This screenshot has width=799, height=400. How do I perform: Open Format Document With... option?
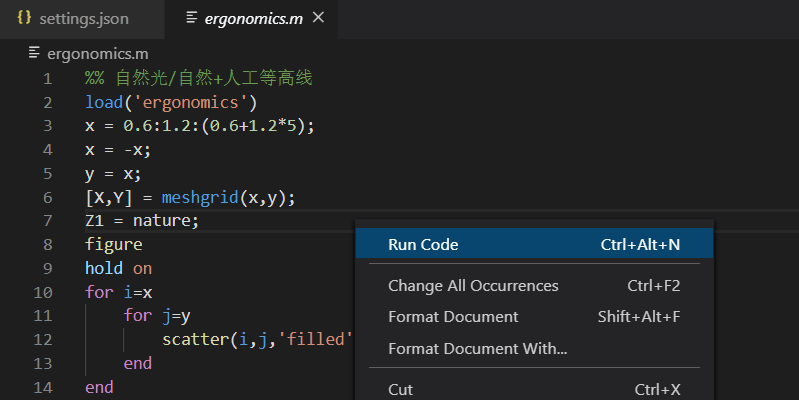tap(534, 349)
